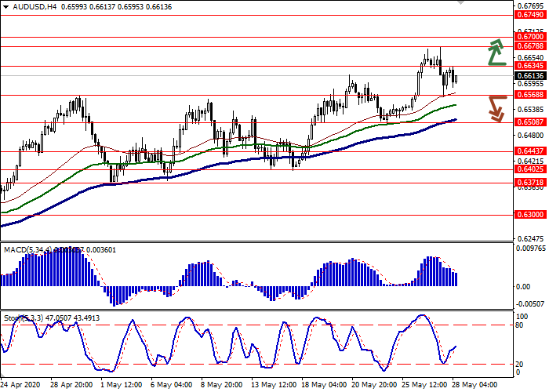Click the red downward arrow marker
This screenshot has height=392, width=549.
click(496, 108)
